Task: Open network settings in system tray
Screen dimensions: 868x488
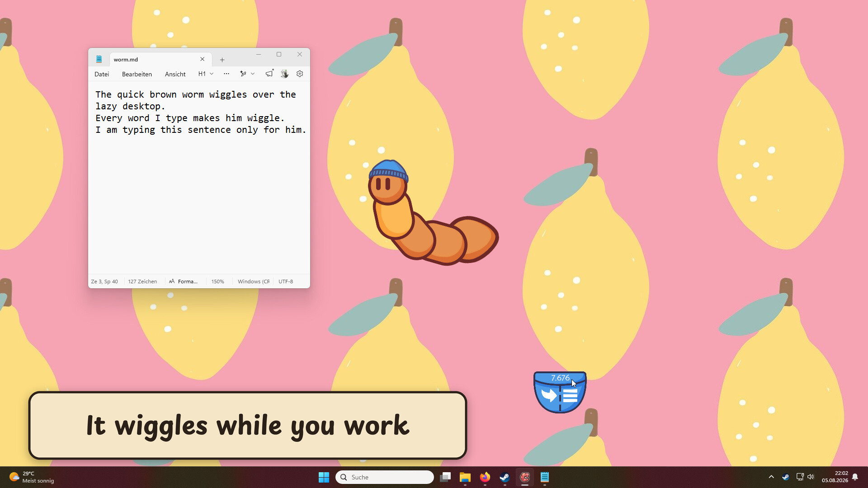Action: [800, 477]
